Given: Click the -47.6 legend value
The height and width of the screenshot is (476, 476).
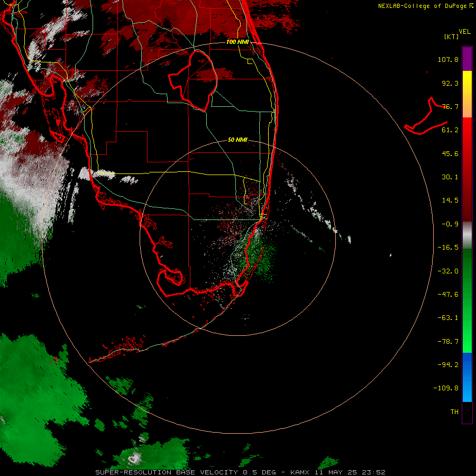Looking at the screenshot, I should coord(448,295).
